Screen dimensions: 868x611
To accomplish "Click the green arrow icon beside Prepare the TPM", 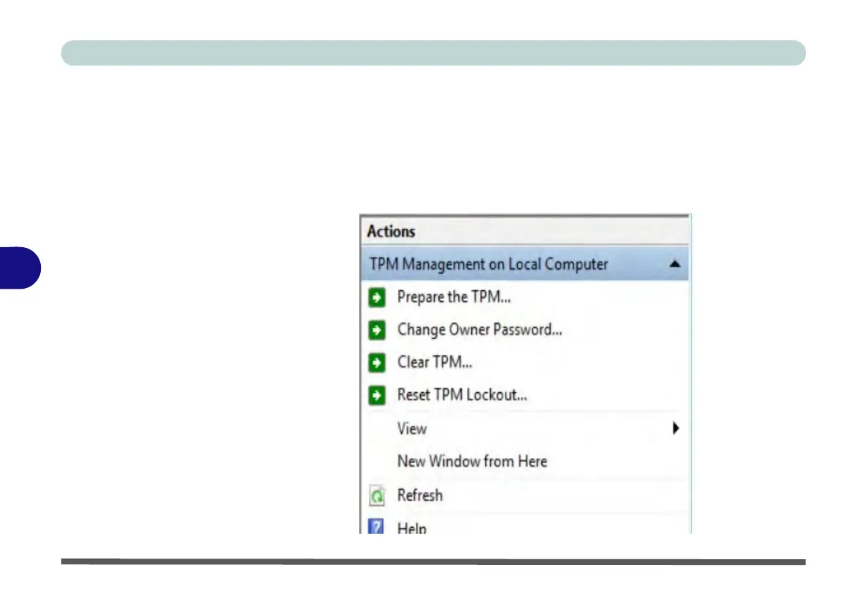I will (377, 297).
